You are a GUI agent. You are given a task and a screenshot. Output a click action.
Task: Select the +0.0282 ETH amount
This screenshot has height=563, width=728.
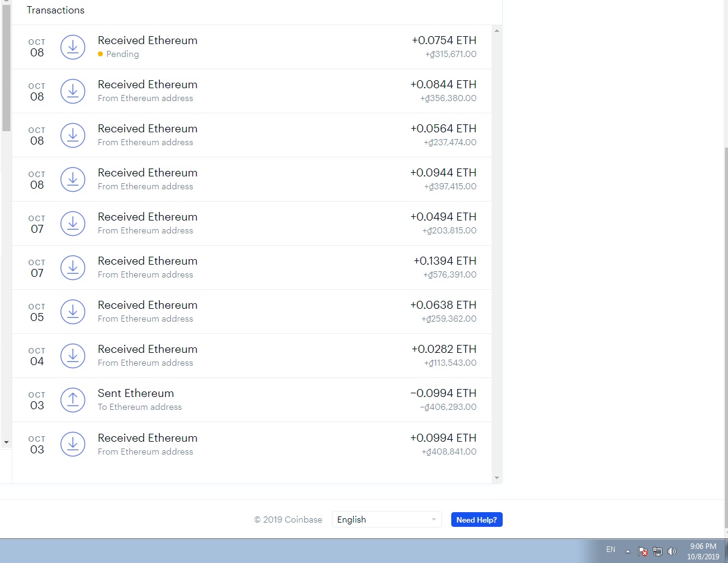point(444,349)
